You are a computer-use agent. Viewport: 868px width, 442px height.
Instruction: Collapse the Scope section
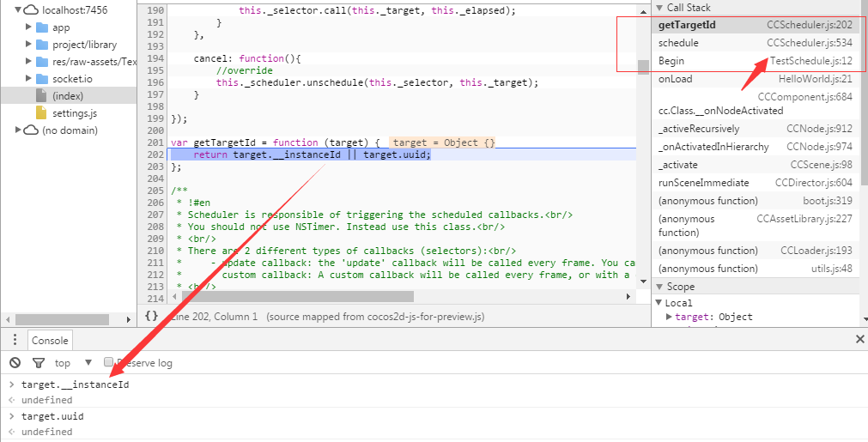[659, 287]
